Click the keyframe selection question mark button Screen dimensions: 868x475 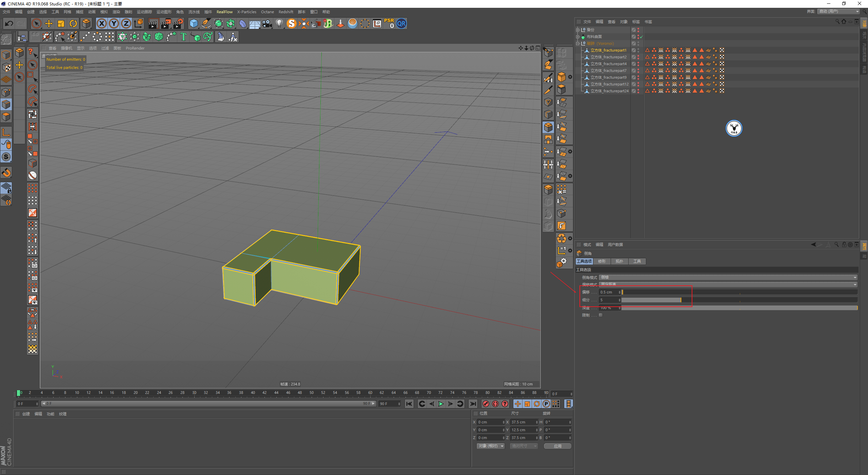[x=505, y=404]
